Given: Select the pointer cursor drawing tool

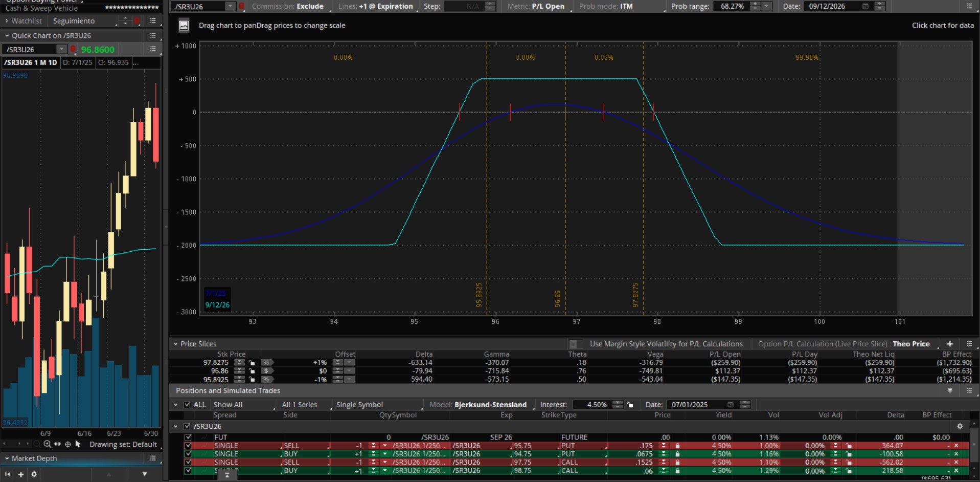Looking at the screenshot, I should pos(78,444).
